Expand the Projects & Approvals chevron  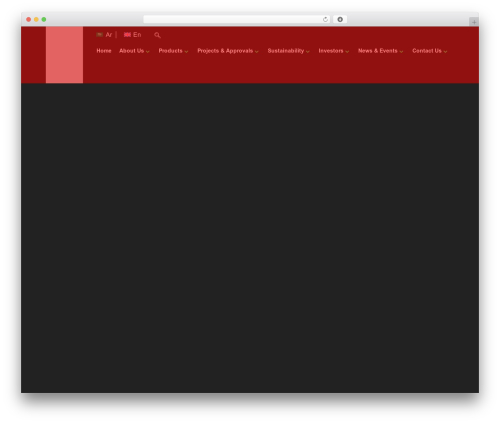pos(256,52)
